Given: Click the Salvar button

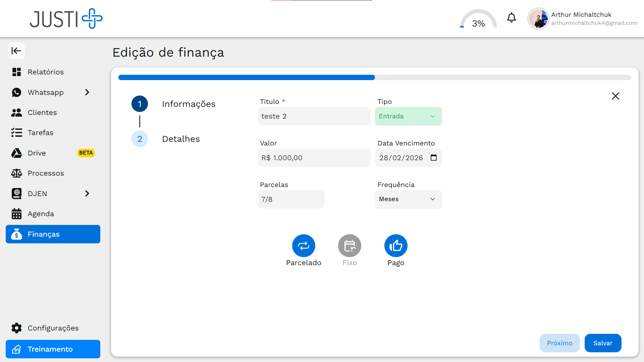Looking at the screenshot, I should click(603, 343).
